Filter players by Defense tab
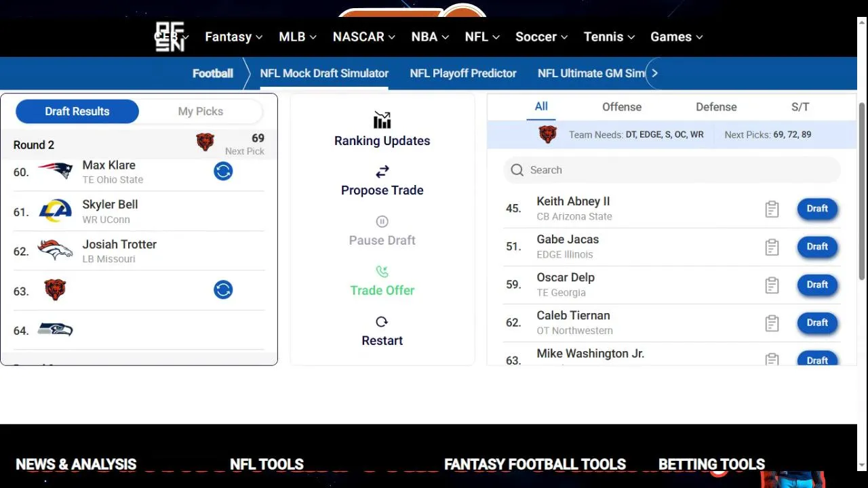Viewport: 868px width, 488px height. [716, 107]
